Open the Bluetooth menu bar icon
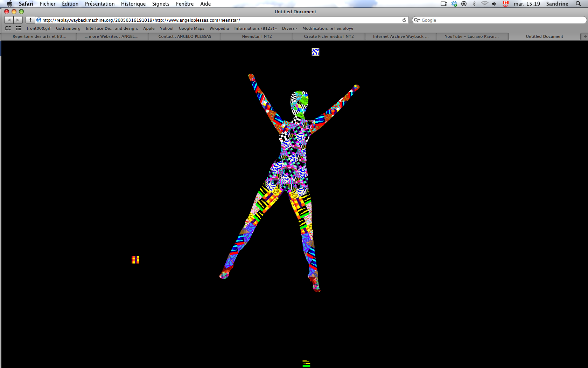 tap(474, 4)
